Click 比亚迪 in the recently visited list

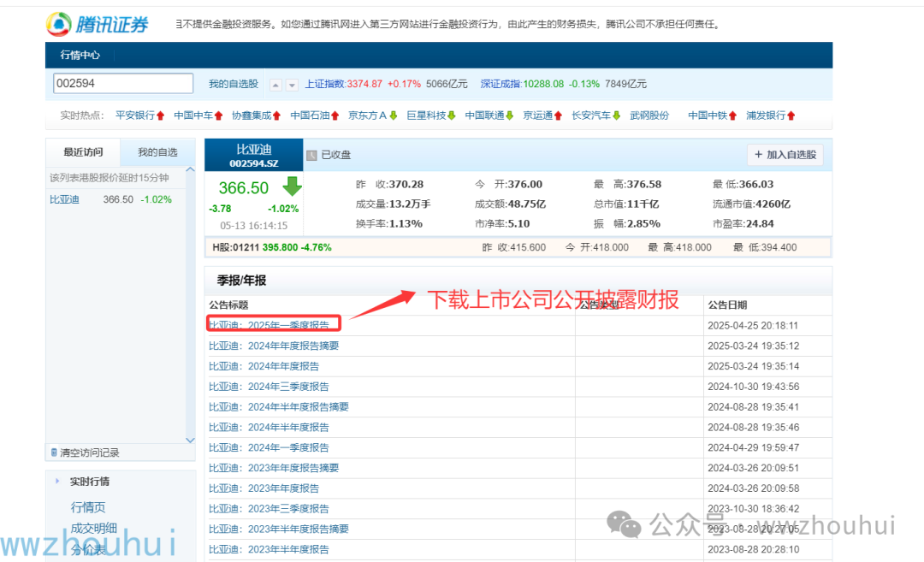click(x=64, y=199)
